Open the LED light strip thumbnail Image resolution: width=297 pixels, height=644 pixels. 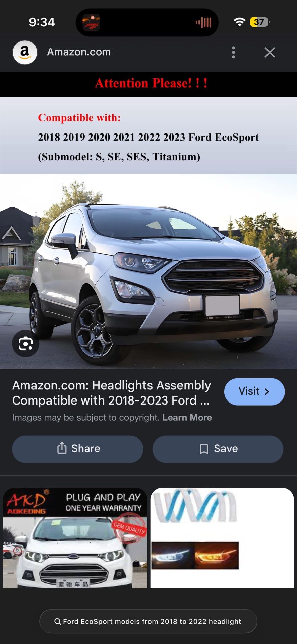[x=222, y=538]
